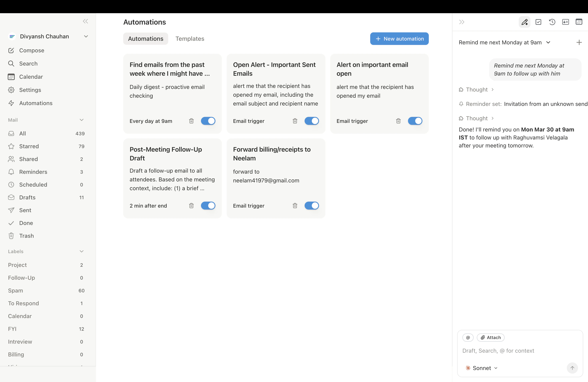Image resolution: width=588 pixels, height=382 pixels.
Task: Open the Sonnet model dropdown
Action: pyautogui.click(x=481, y=368)
